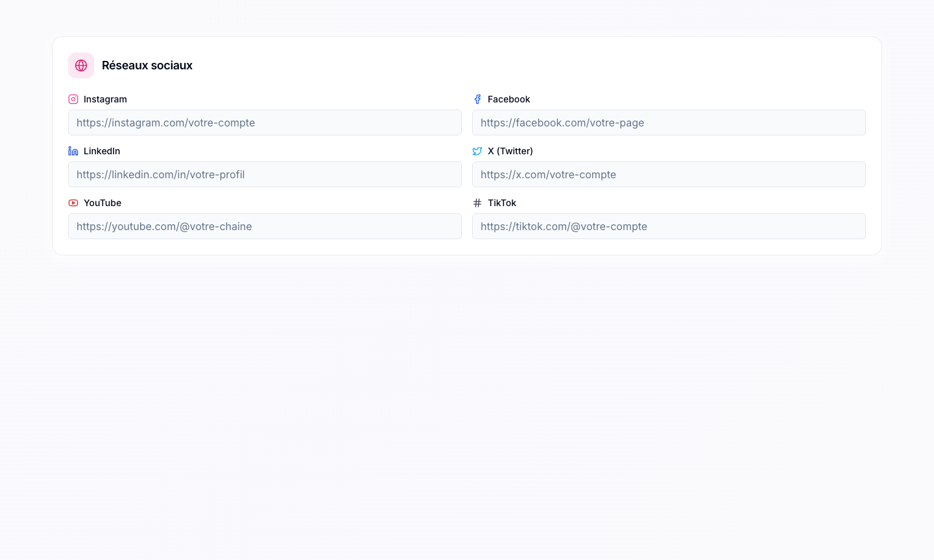Click the Instagram field label

tap(105, 99)
